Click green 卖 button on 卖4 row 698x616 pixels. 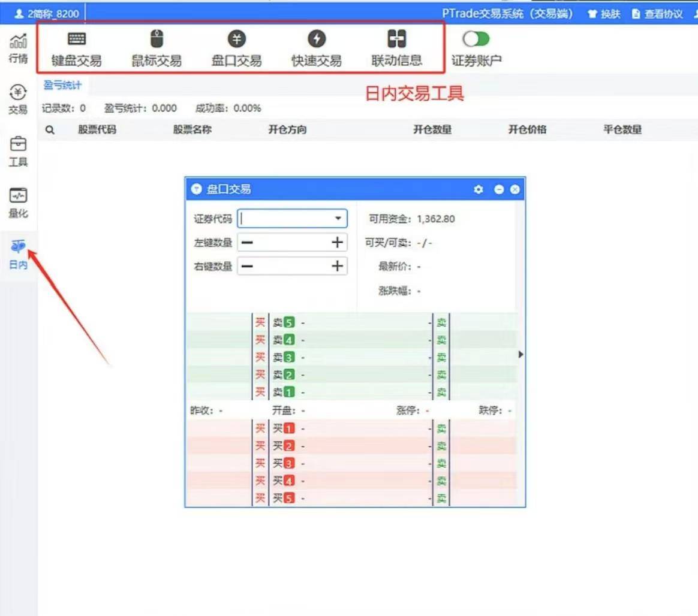point(441,340)
